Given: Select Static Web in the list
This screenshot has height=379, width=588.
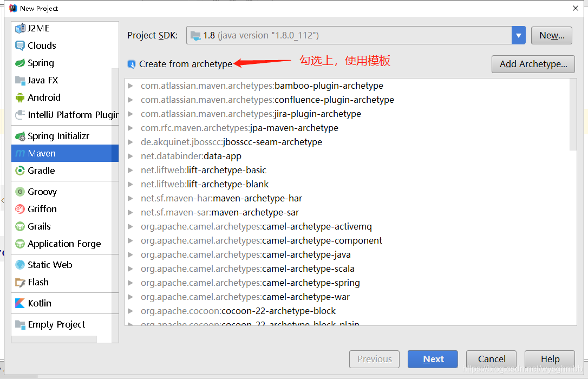Looking at the screenshot, I should click(65, 265).
